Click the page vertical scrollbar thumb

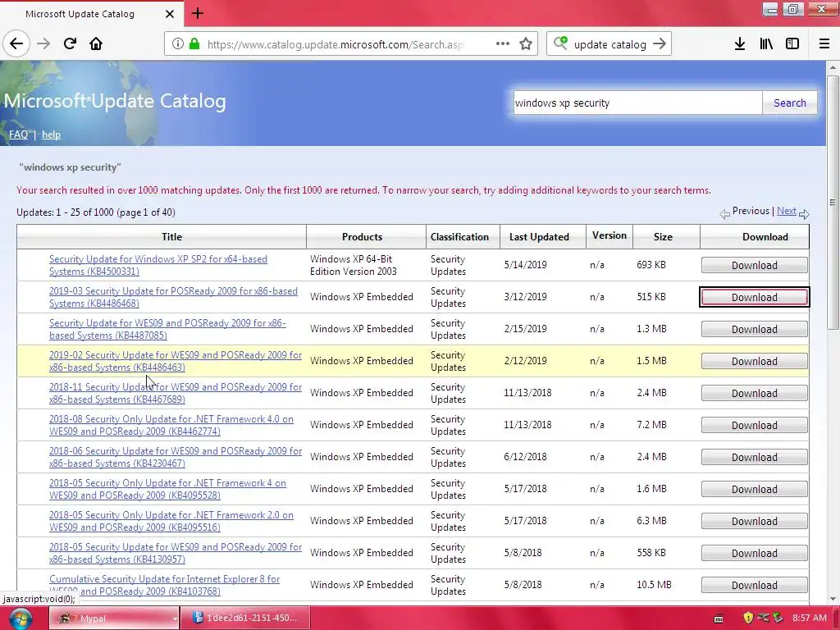pos(833,203)
